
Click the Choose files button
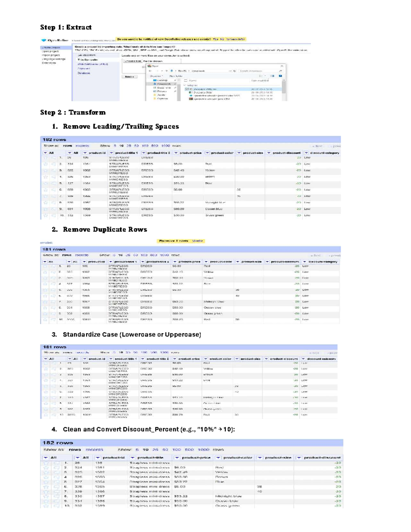[x=133, y=61]
